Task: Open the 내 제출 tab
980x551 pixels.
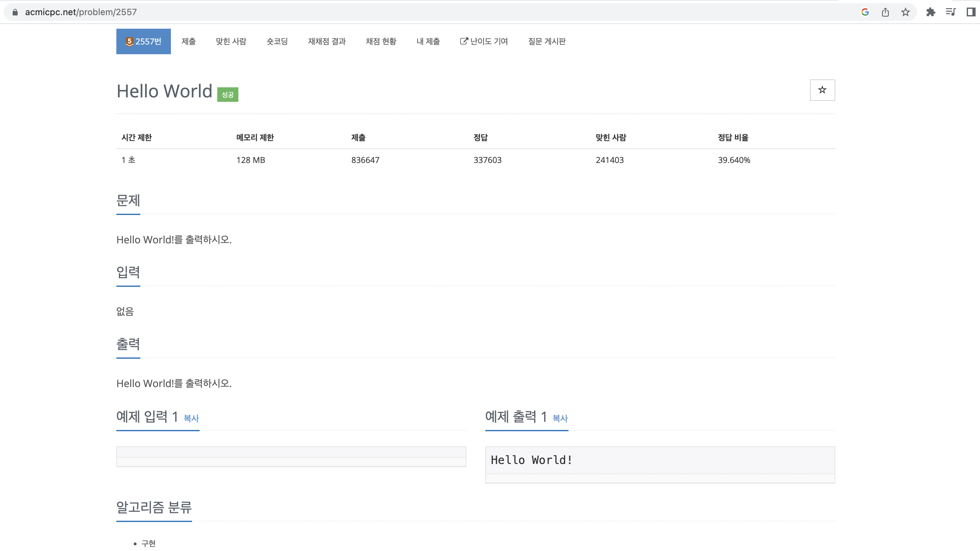Action: click(x=428, y=41)
